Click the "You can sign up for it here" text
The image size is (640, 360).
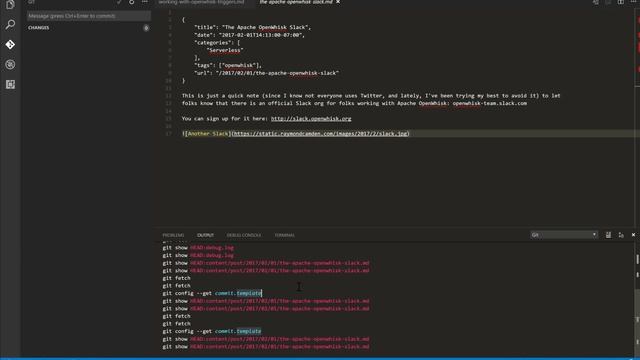[225, 119]
